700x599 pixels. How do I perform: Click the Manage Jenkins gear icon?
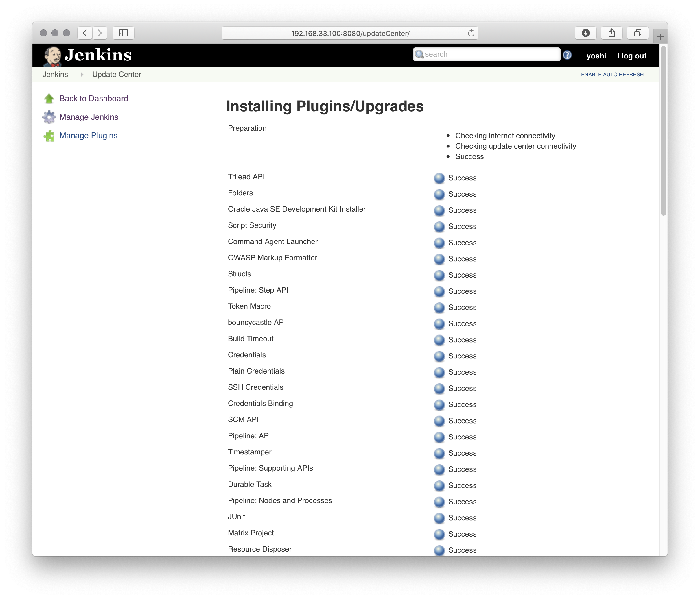pos(49,117)
